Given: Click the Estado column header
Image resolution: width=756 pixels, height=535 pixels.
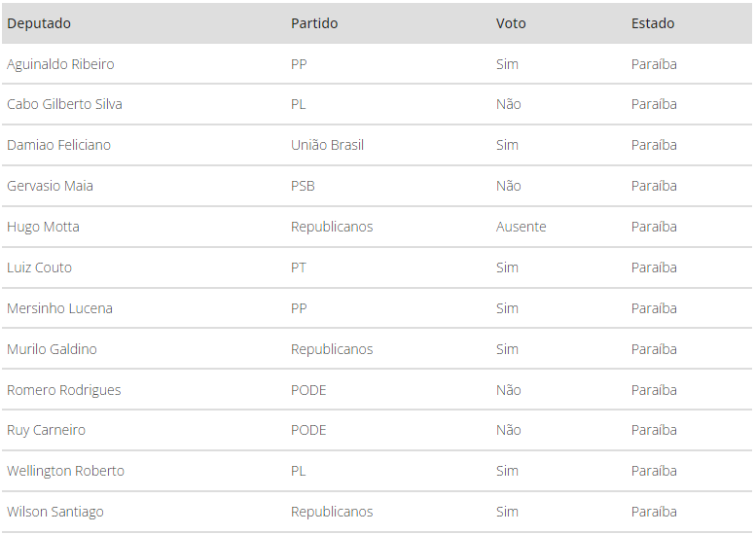Looking at the screenshot, I should pos(653,23).
